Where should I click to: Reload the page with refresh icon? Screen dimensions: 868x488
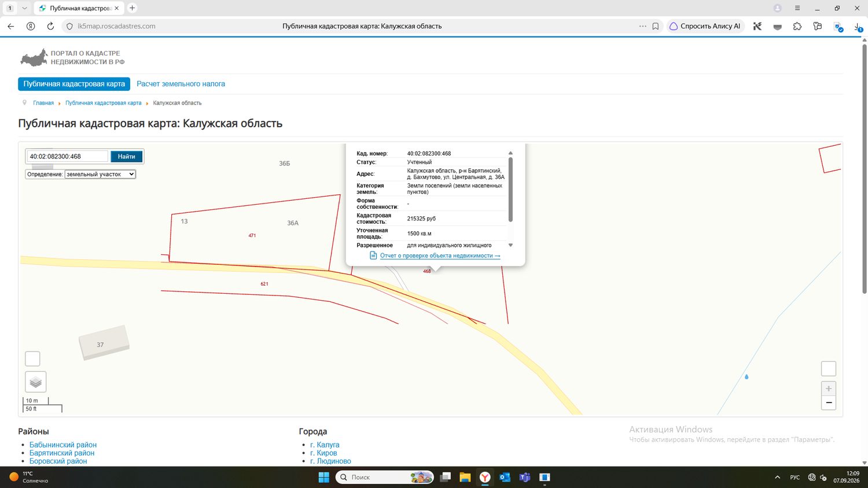pyautogui.click(x=50, y=26)
